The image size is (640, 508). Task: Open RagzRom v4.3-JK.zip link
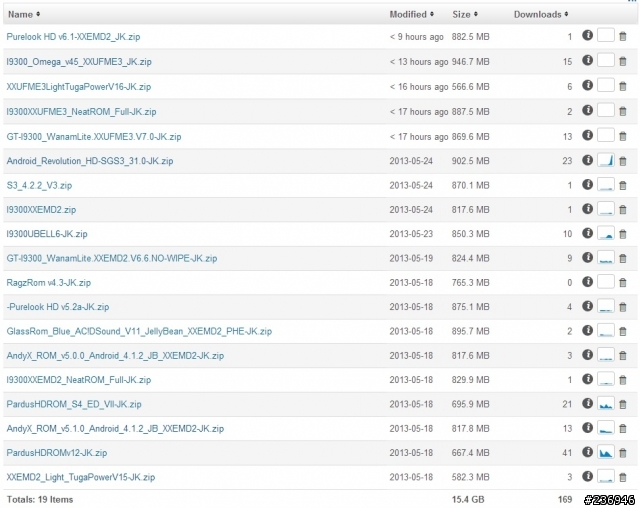click(49, 283)
